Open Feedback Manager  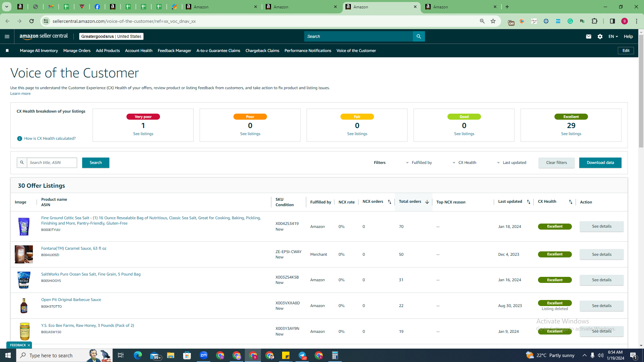point(174,51)
